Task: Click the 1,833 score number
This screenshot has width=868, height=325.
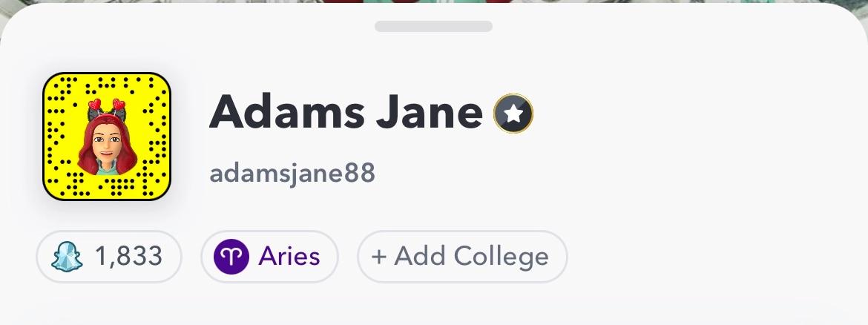Action: click(128, 256)
